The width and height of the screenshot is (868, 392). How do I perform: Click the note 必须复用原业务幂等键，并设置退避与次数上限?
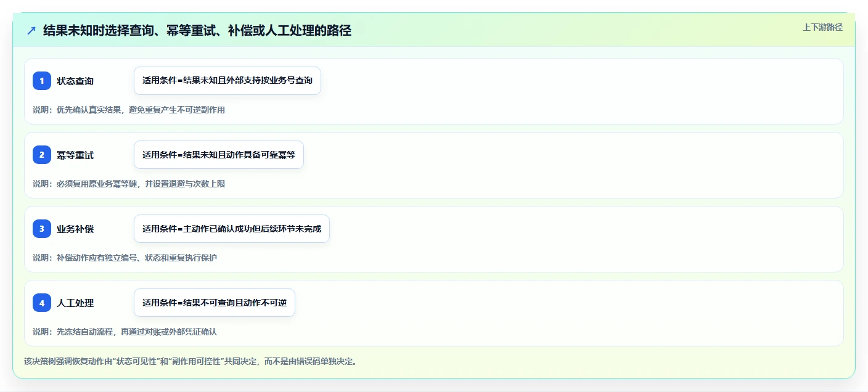click(129, 184)
